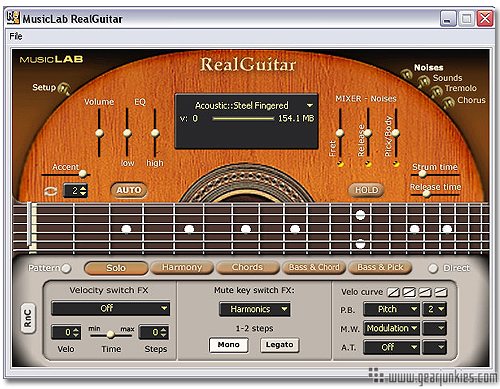Click the EQ high slider knob
Image resolution: width=500 pixels, height=389 pixels.
(155, 133)
